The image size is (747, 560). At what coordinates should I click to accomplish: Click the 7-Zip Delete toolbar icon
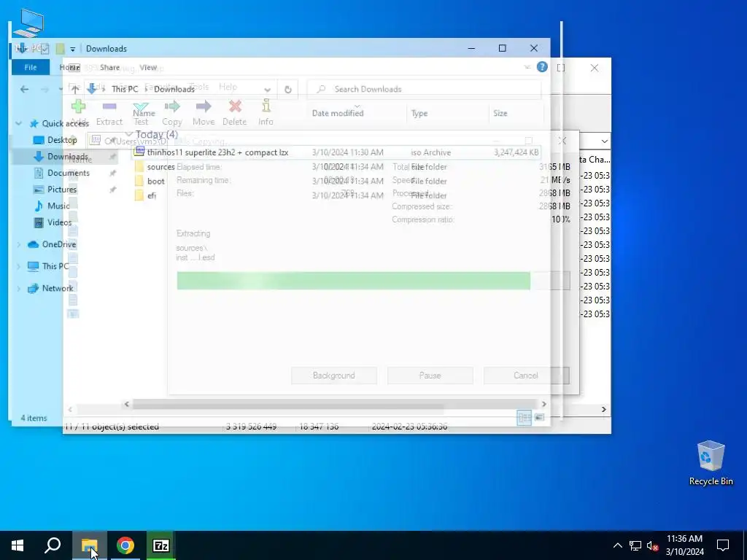235,106
